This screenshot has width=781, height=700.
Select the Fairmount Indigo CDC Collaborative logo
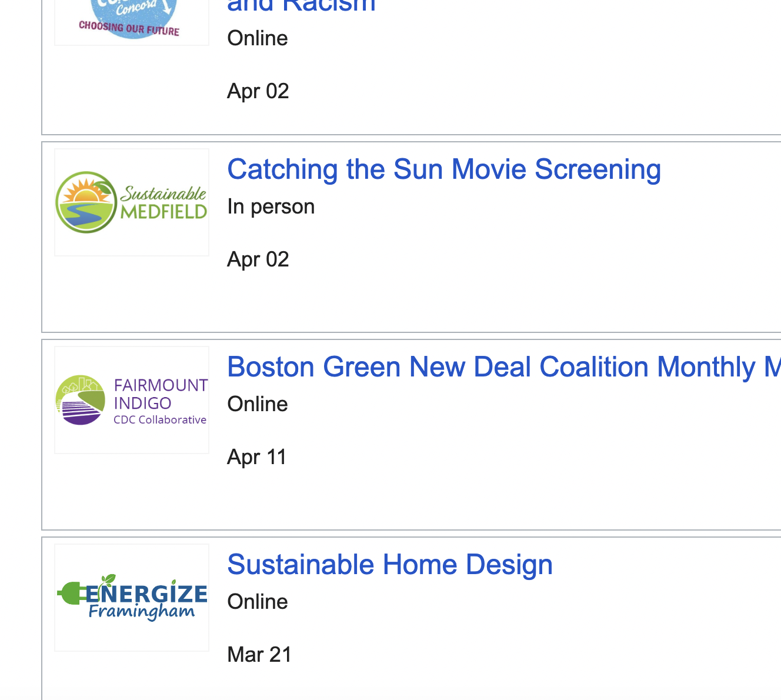[x=131, y=400]
